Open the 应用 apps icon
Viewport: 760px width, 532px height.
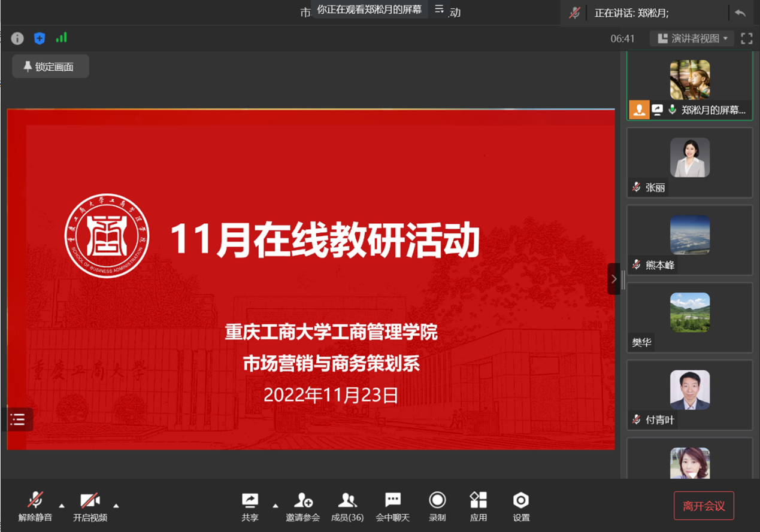click(x=478, y=506)
